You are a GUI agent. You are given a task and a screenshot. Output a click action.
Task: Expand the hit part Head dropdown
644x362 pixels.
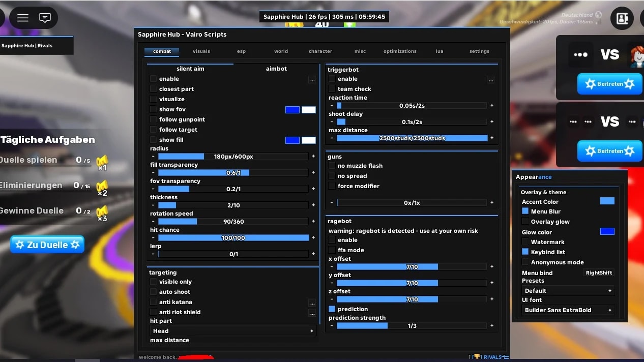233,331
